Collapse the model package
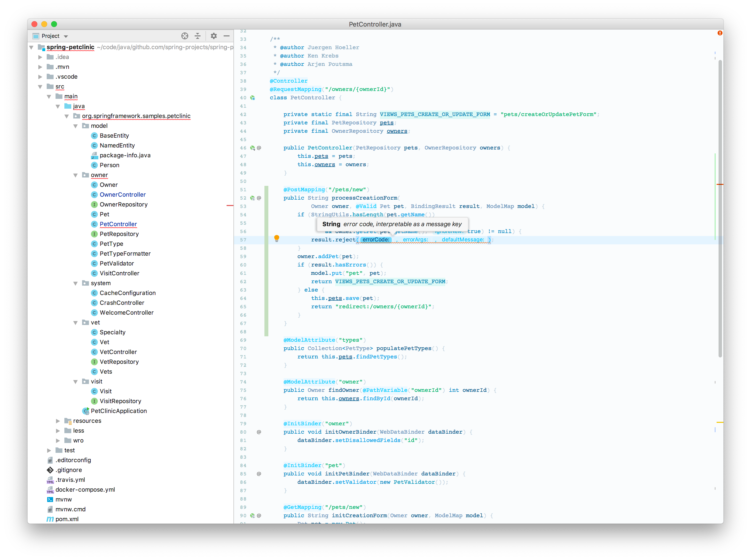The image size is (751, 560). pos(75,126)
